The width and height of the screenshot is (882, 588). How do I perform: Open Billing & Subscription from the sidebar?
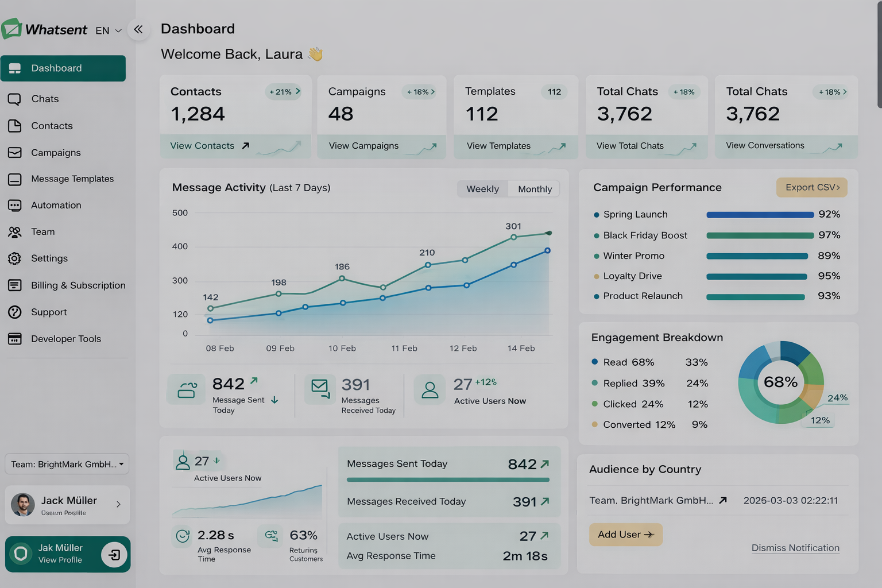[x=78, y=285]
